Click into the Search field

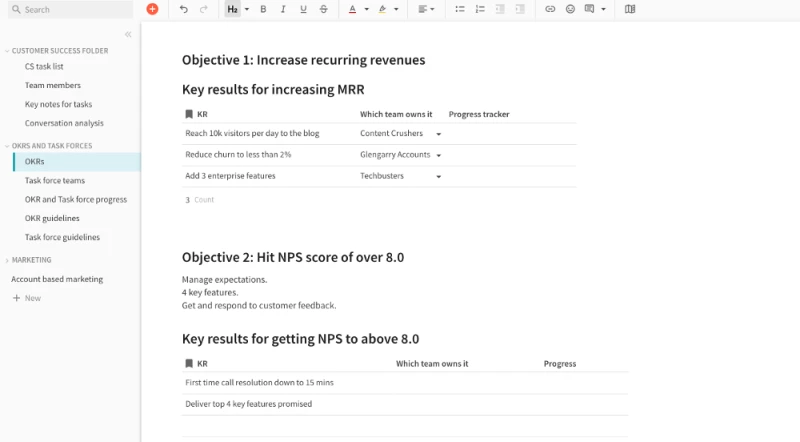[70, 9]
